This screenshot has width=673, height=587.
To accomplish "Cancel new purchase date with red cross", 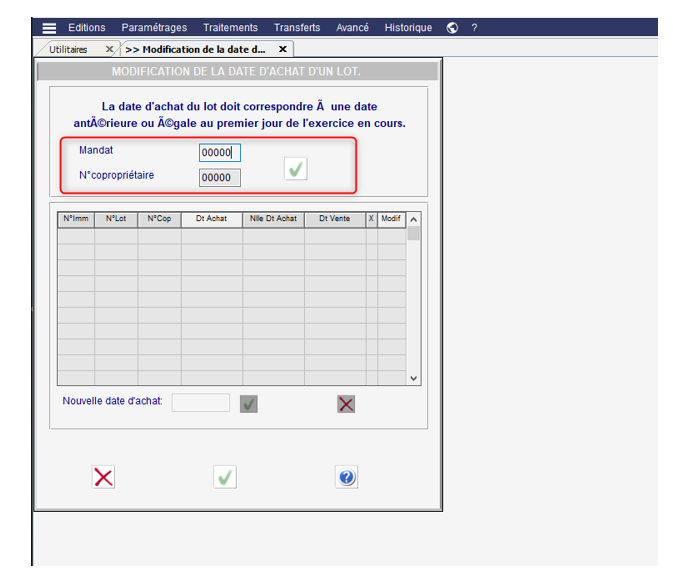I will (346, 403).
